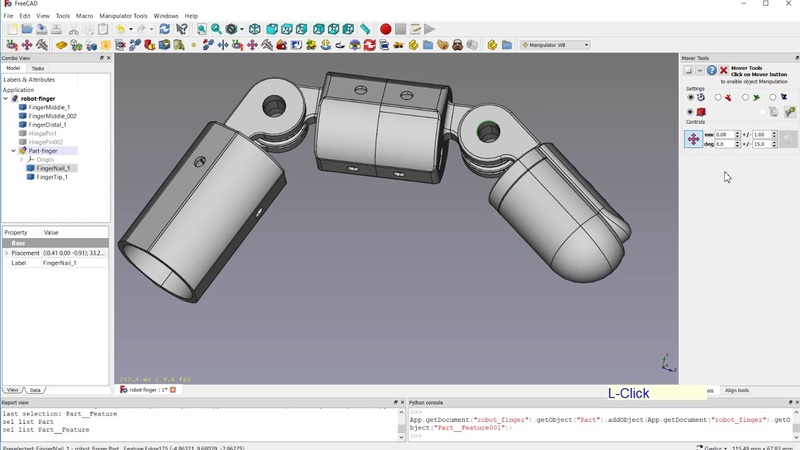
Task: Click the Fit Selection magnifier icon
Action: click(x=216, y=29)
